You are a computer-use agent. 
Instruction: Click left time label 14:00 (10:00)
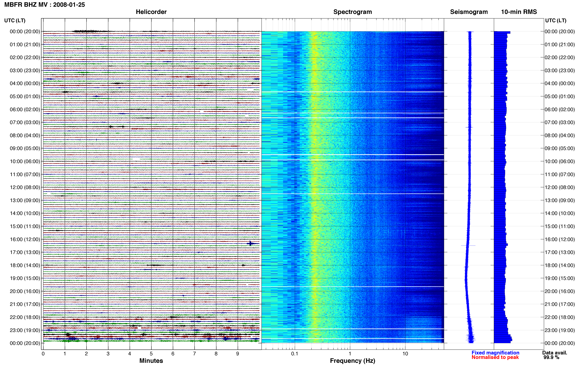click(x=25, y=213)
